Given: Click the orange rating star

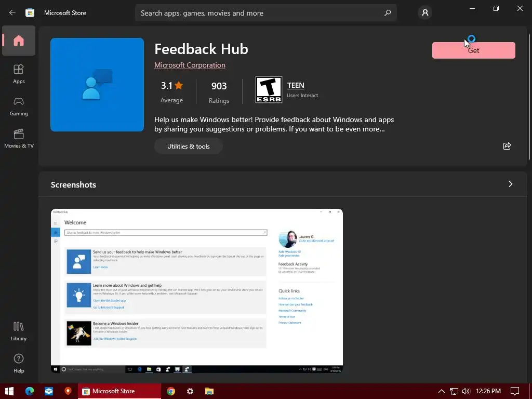Looking at the screenshot, I should click(x=179, y=85).
